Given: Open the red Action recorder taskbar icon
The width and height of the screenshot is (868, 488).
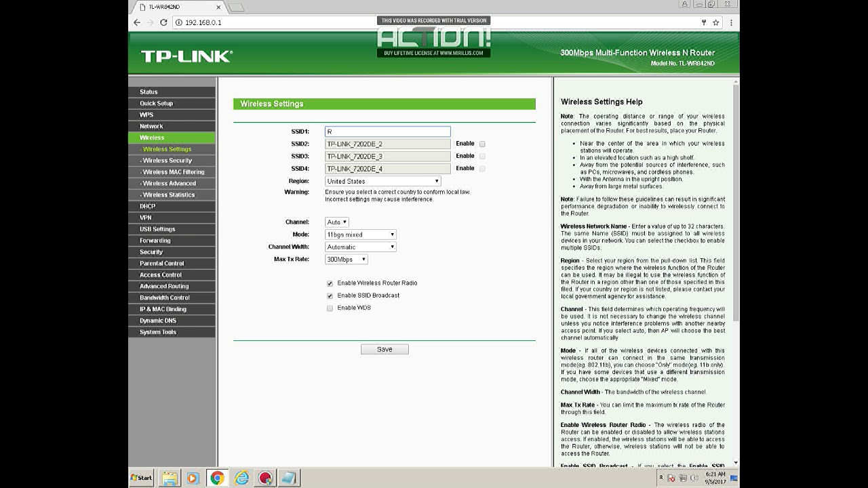Looking at the screenshot, I should 265,479.
